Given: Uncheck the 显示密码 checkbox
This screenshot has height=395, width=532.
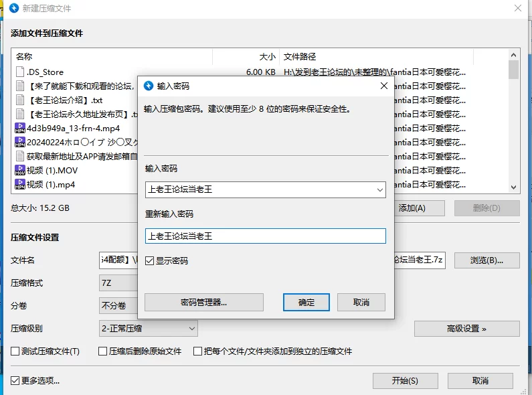Looking at the screenshot, I should (150, 261).
